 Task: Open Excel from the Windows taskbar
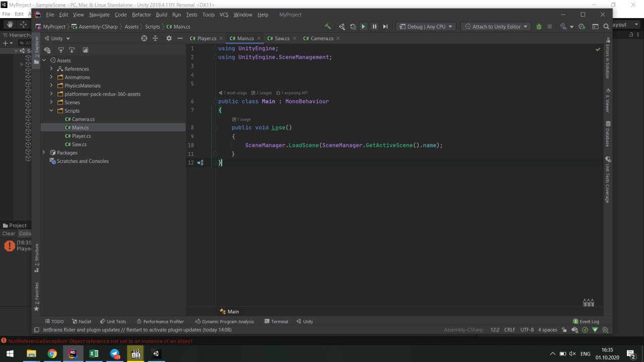94,353
